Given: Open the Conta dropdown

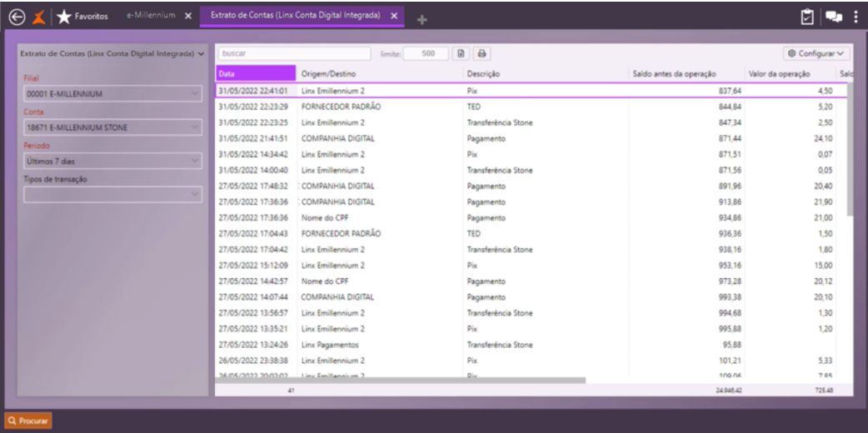Looking at the screenshot, I should point(112,127).
